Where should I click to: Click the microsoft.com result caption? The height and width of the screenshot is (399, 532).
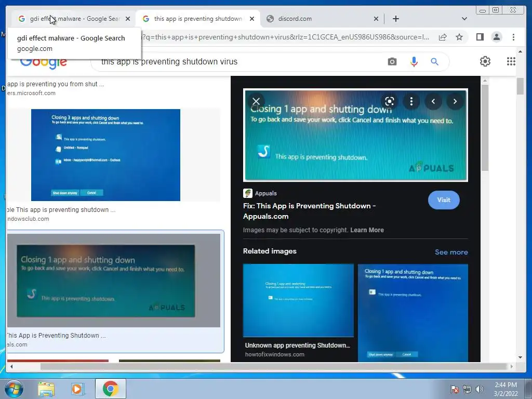[x=56, y=84]
